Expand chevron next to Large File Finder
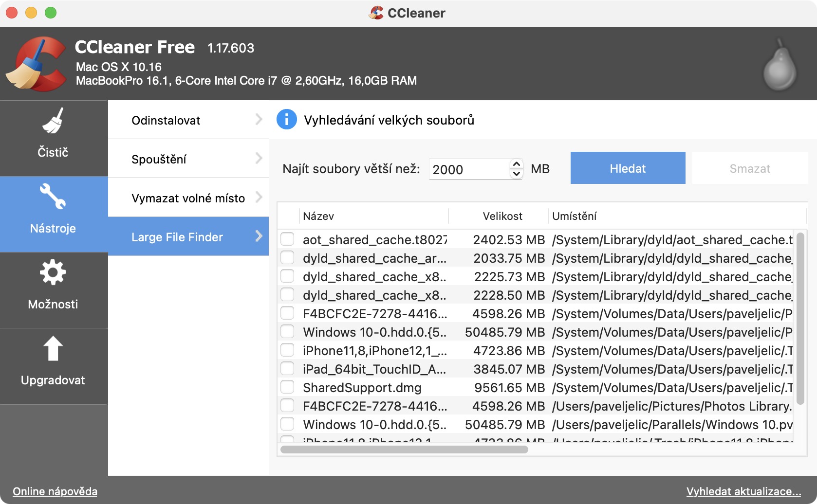This screenshot has width=817, height=504. click(259, 236)
